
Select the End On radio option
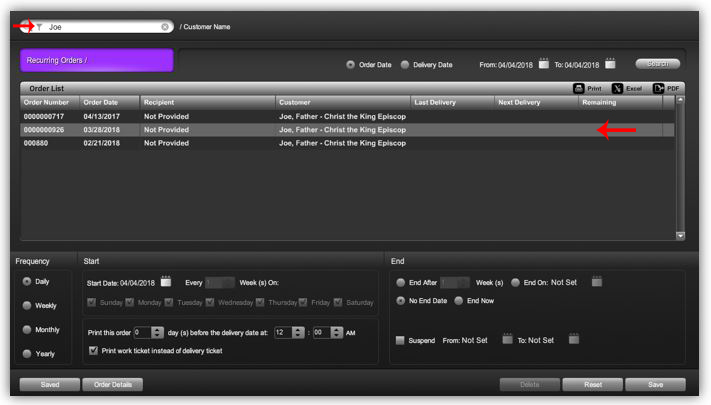[x=515, y=283]
